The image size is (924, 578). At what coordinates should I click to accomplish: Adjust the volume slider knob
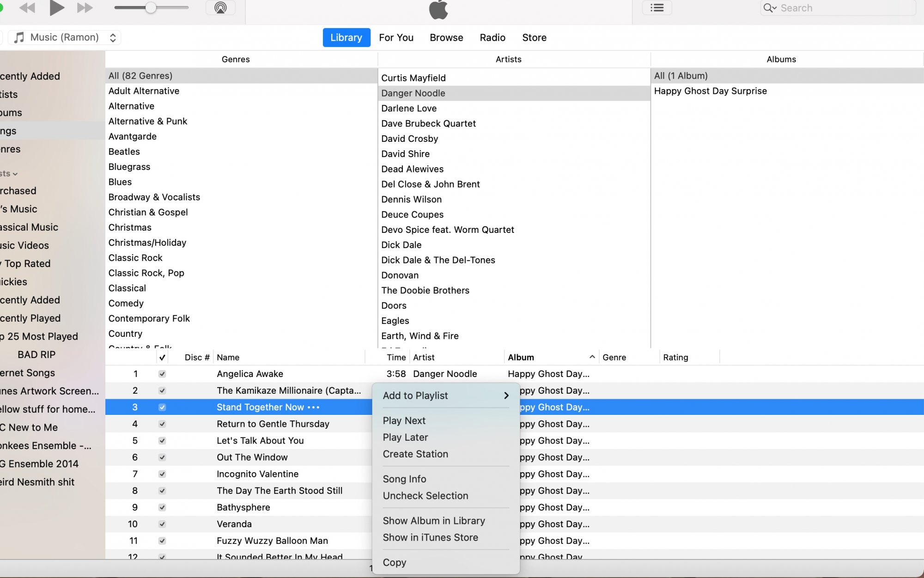pos(151,8)
